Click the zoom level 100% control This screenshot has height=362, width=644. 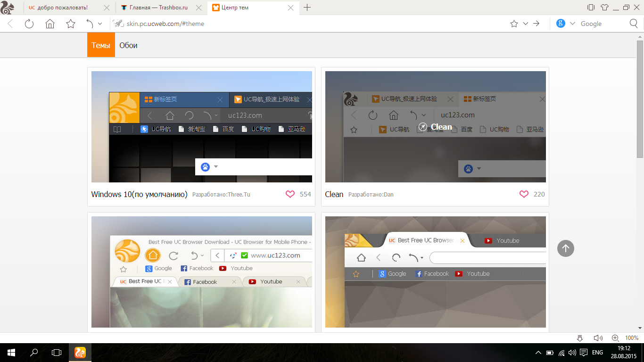point(631,338)
